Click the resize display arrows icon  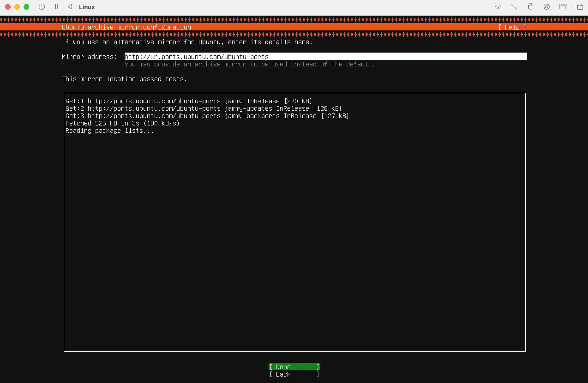coord(514,7)
